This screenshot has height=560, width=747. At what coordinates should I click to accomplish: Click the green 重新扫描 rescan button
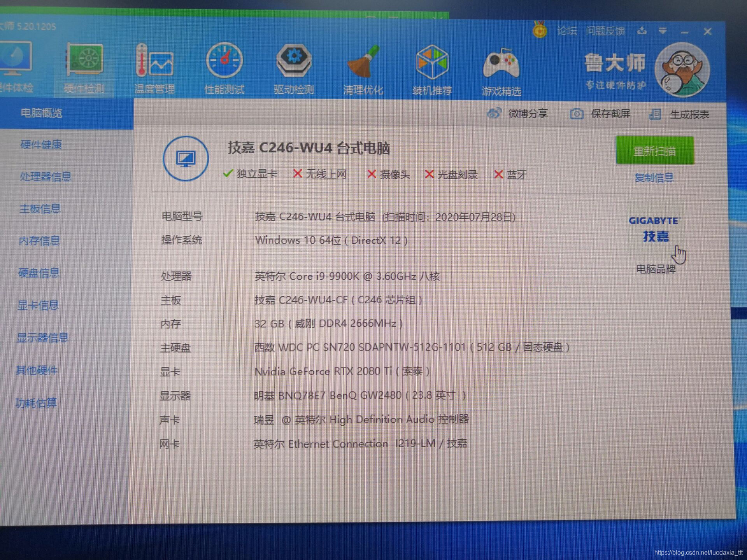pyautogui.click(x=655, y=150)
